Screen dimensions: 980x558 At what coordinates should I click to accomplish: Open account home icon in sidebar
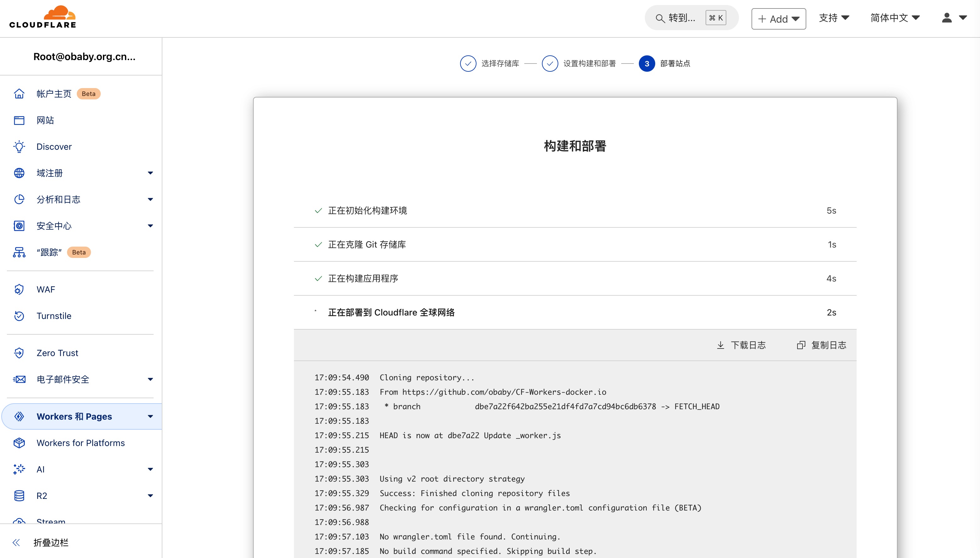coord(19,94)
